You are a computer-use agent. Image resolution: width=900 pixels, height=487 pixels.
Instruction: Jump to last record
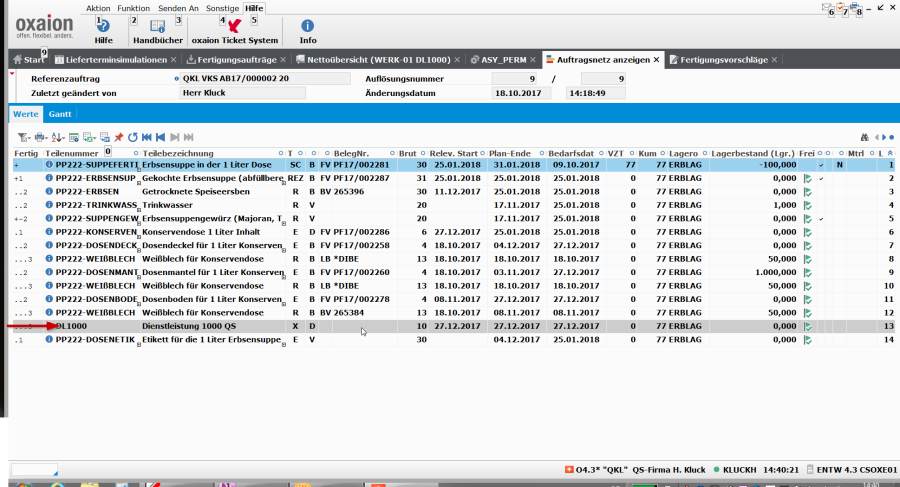pos(188,137)
